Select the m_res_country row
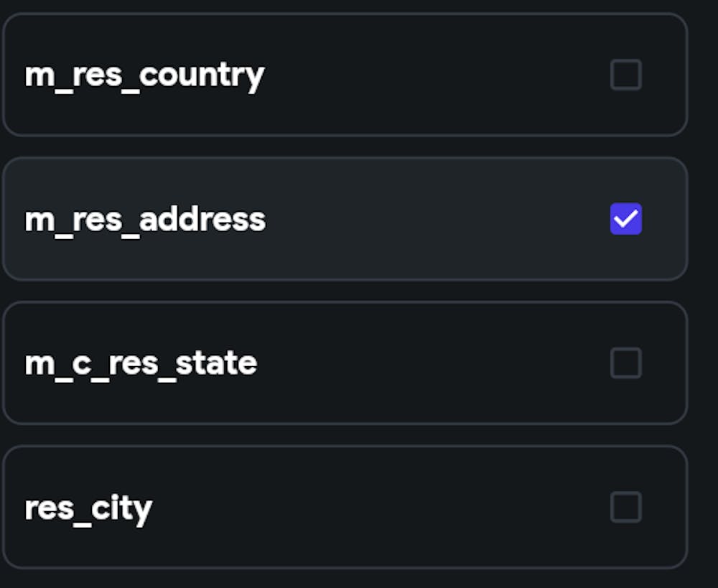This screenshot has height=588, width=718. coord(345,75)
